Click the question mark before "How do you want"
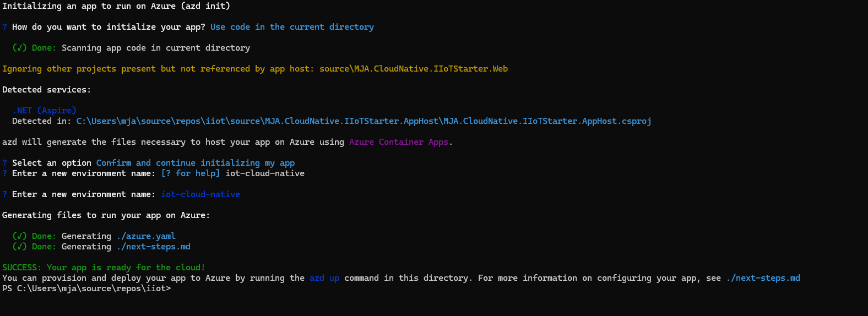 pyautogui.click(x=5, y=27)
